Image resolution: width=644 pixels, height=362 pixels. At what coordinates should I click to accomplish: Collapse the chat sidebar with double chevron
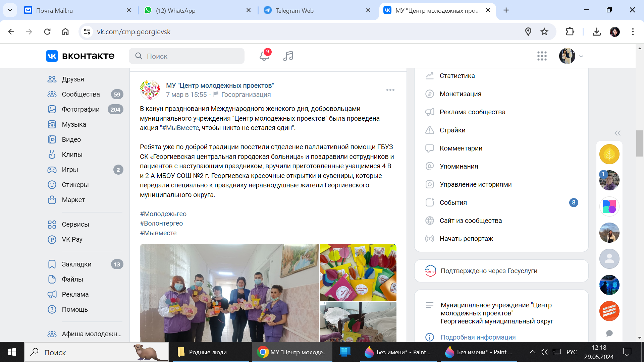(617, 133)
